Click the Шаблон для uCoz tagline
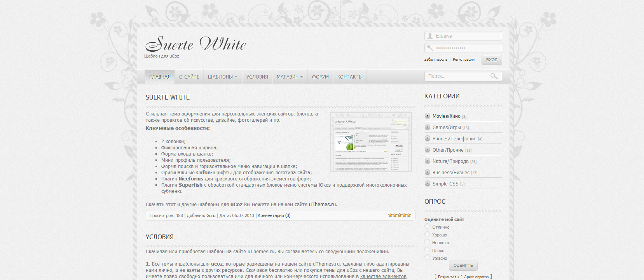644x280 pixels. pyautogui.click(x=162, y=56)
